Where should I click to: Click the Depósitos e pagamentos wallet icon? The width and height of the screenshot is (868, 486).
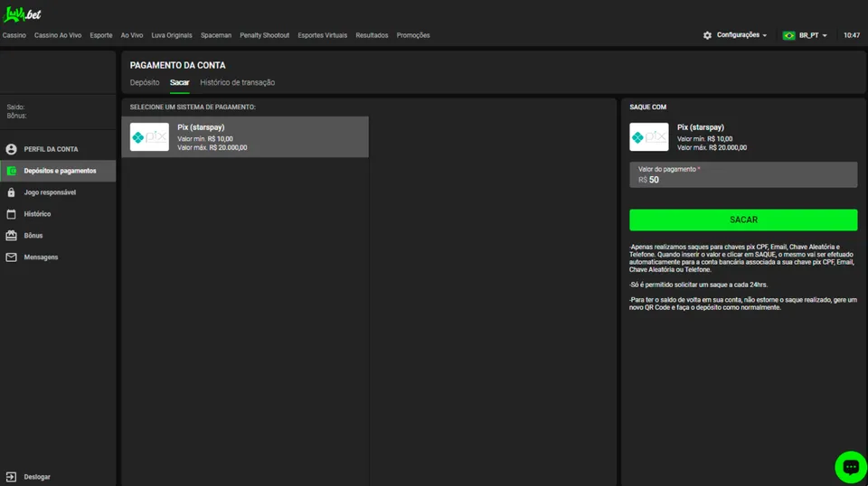coord(12,171)
